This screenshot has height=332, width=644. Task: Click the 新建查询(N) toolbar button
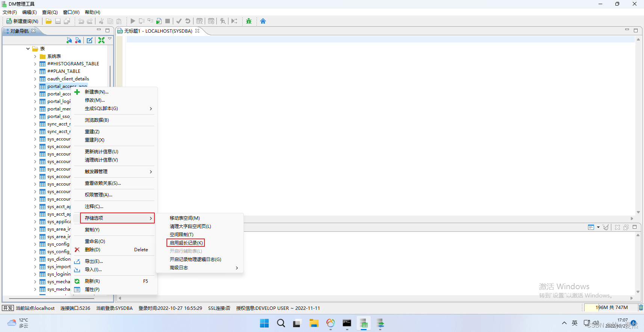pos(22,21)
